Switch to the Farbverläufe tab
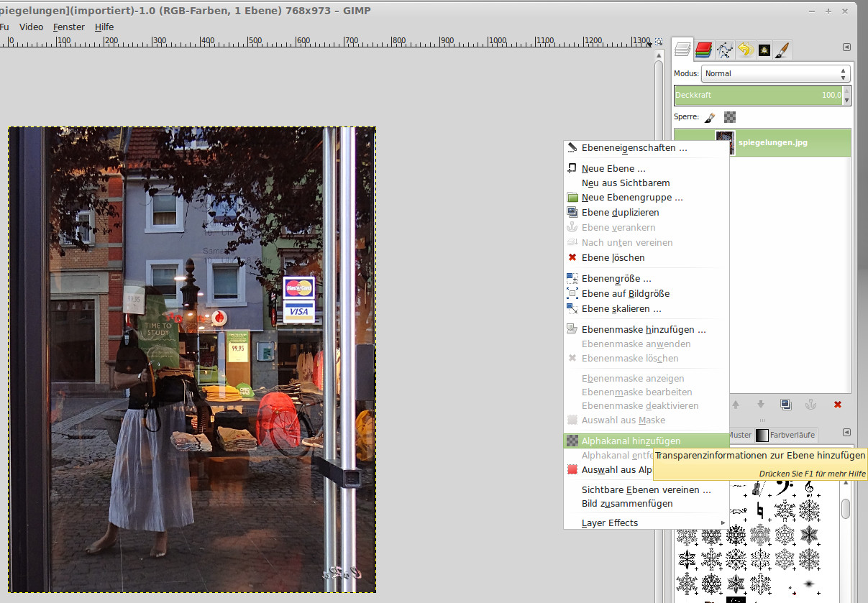Viewport: 868px width, 603px height. [x=792, y=435]
